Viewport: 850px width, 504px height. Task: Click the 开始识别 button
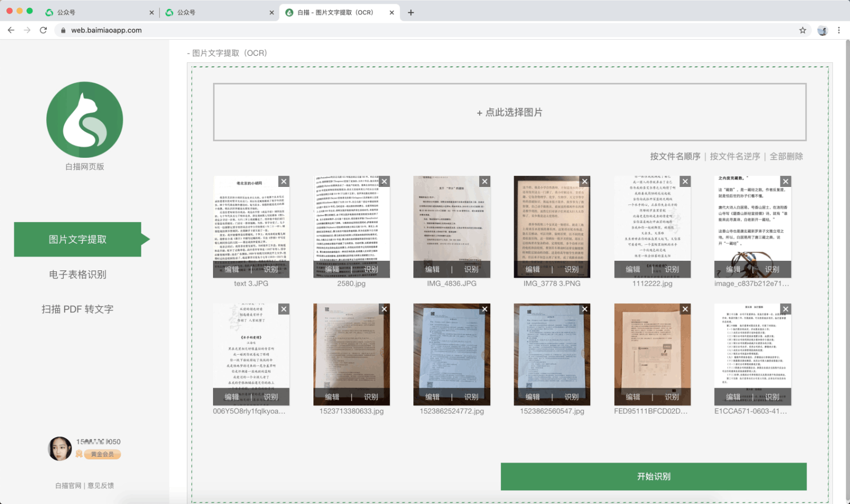point(654,476)
